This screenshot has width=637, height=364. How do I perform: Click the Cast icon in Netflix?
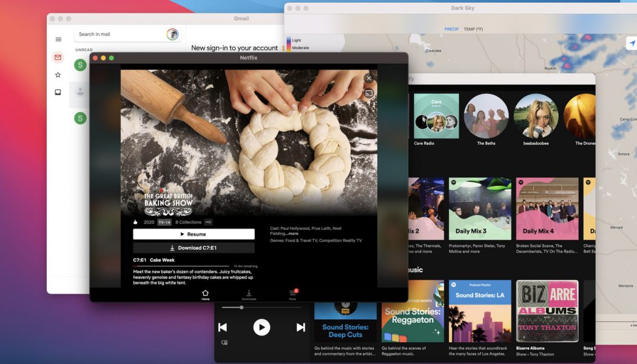[369, 92]
